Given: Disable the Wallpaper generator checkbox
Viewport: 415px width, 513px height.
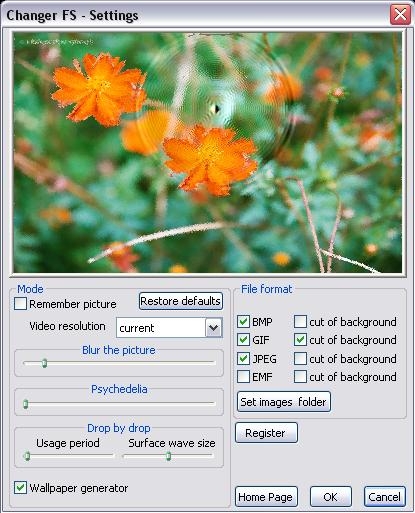Looking at the screenshot, I should tap(20, 488).
